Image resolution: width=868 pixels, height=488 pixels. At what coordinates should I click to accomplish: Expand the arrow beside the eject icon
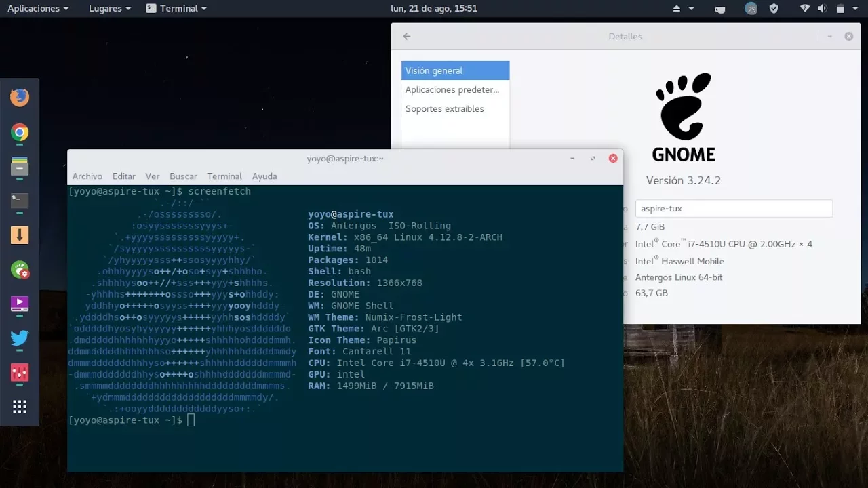[x=691, y=9]
